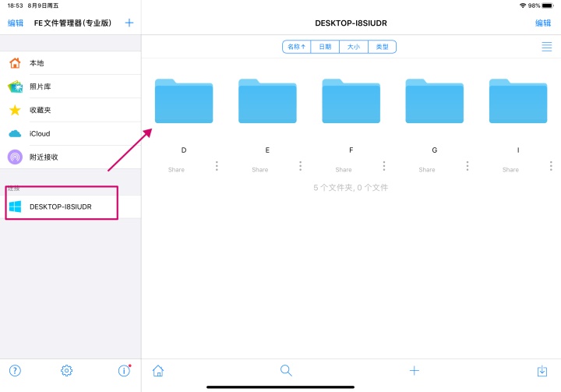Viewport: 561px width, 392px height.
Task: Open the Local (本地) home location
Action: (70, 63)
